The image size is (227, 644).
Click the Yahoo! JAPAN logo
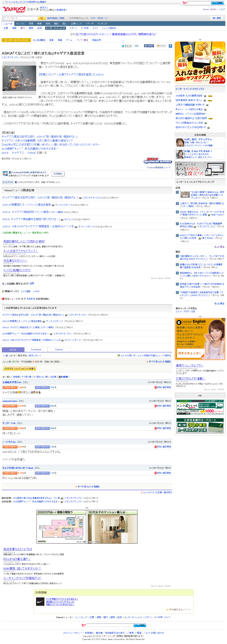pos(14,10)
